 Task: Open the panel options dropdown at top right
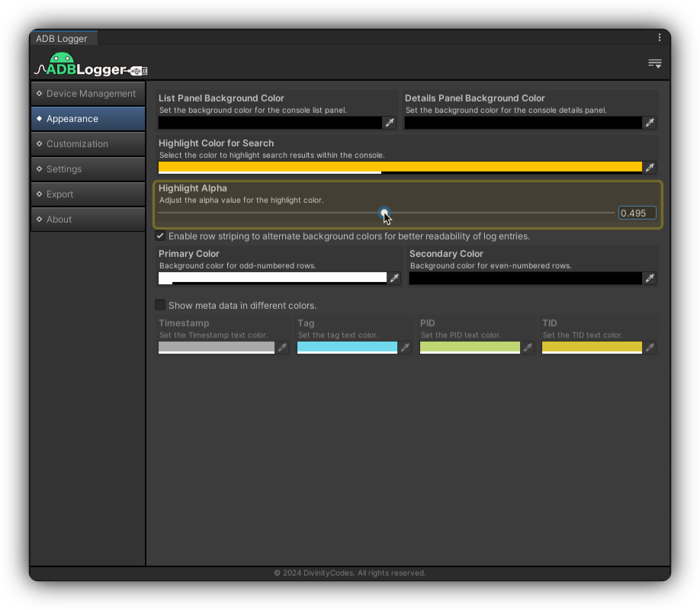[x=654, y=64]
